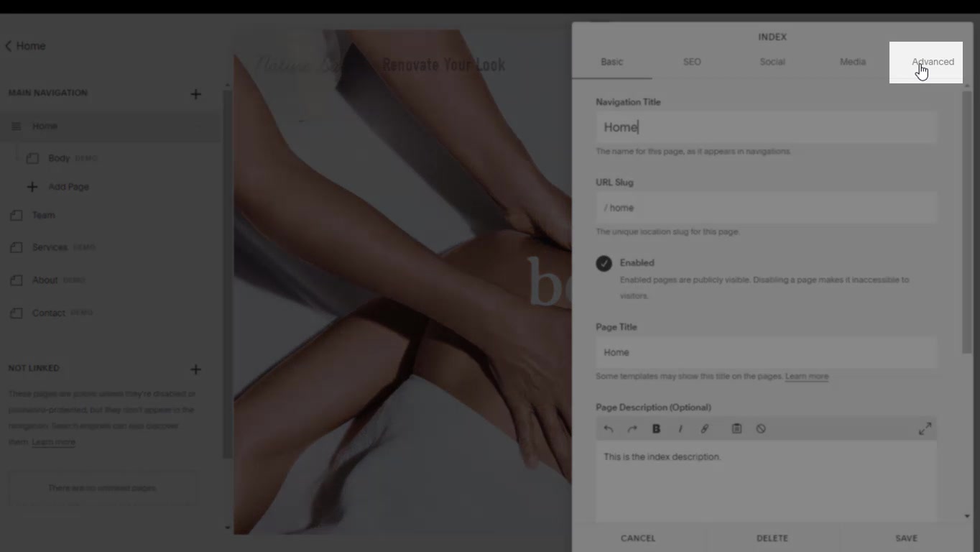Click into the URL Slug field
This screenshot has height=552, width=980.
click(766, 208)
